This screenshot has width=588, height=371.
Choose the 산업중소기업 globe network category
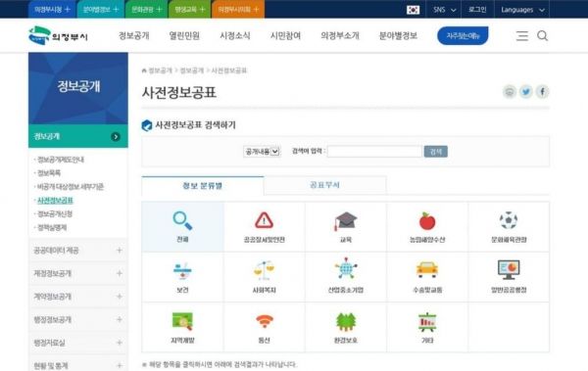pyautogui.click(x=346, y=268)
